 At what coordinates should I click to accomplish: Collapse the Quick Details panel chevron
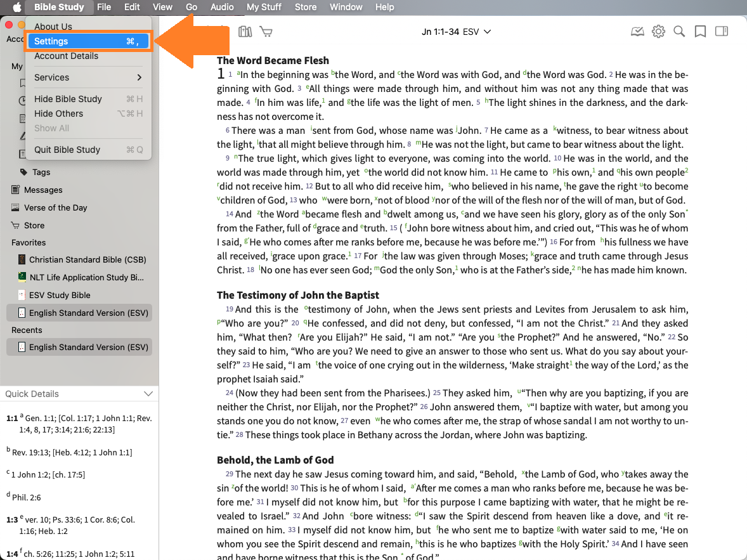pos(148,394)
